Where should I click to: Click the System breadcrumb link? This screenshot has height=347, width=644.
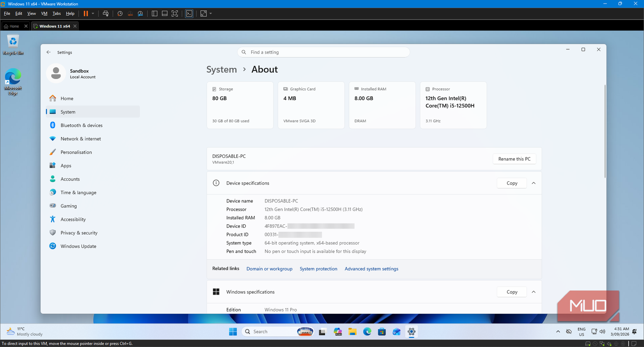[222, 70]
